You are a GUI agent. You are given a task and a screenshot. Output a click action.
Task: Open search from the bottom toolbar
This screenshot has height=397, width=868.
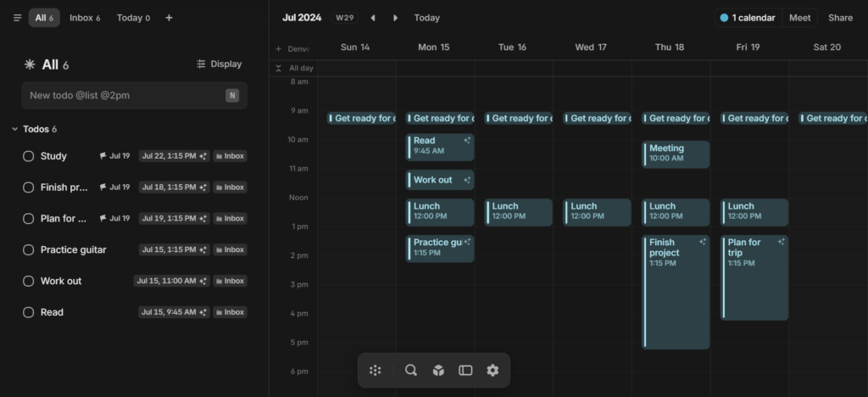click(411, 370)
